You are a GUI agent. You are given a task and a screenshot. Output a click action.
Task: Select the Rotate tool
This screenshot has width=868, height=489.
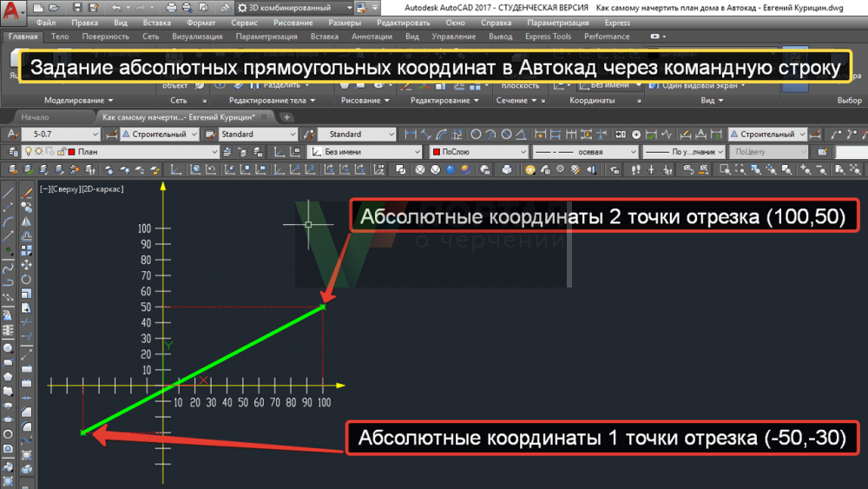click(26, 280)
